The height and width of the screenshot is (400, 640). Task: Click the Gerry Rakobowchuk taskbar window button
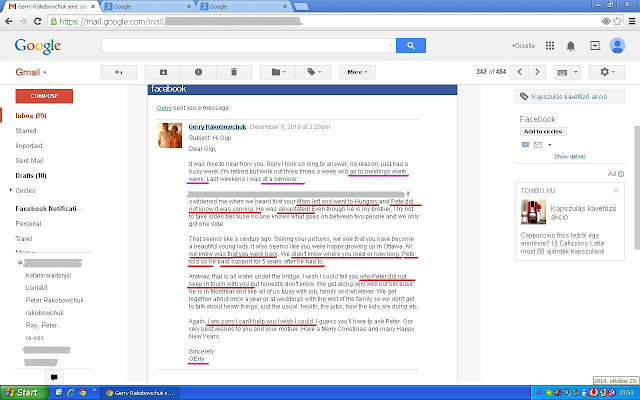point(140,393)
